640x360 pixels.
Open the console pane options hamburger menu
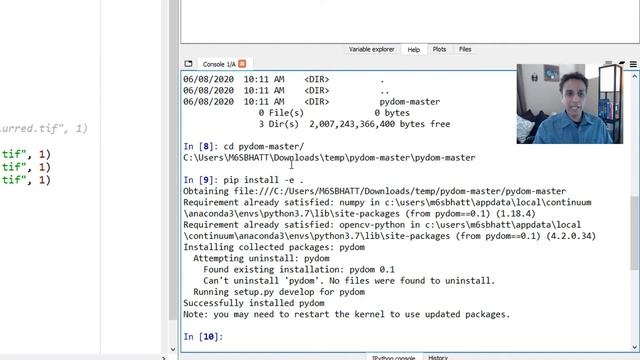633,64
